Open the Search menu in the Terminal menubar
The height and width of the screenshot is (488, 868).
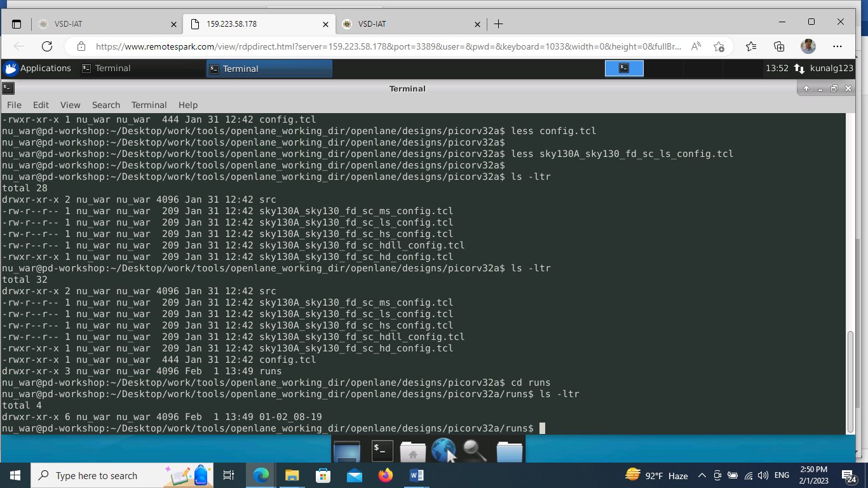tap(105, 105)
